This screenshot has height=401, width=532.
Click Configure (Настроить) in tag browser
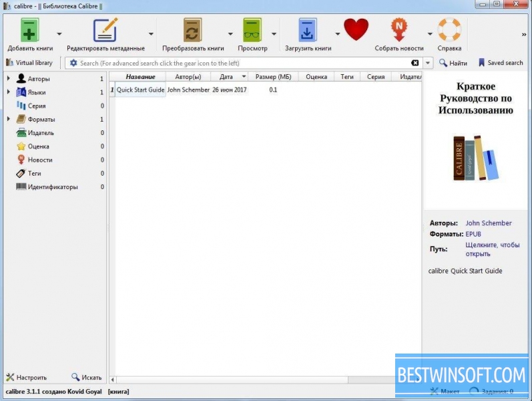[26, 377]
